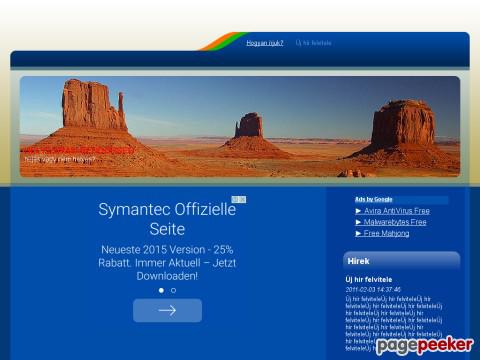Select the first filled ad slide dot
480x360 pixels.
tap(161, 290)
